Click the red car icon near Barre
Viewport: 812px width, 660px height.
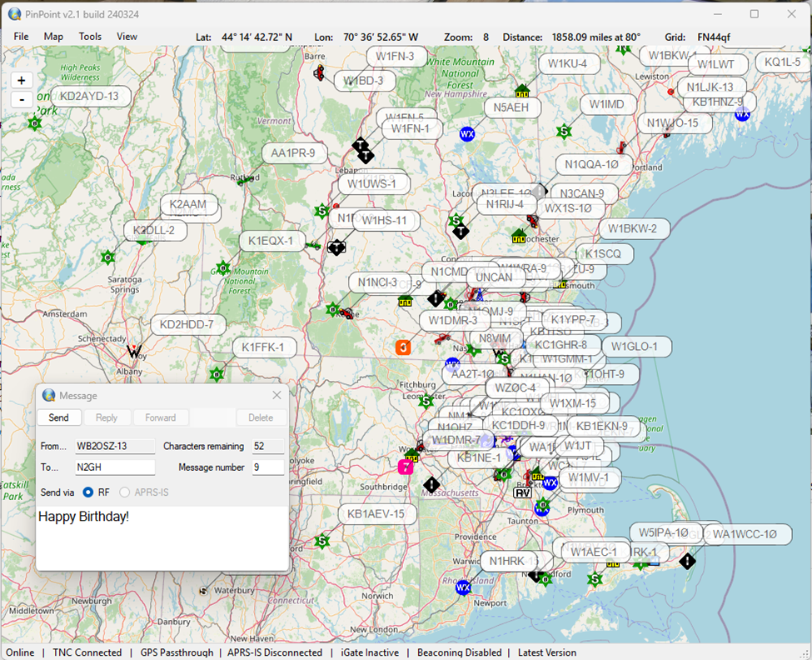tap(319, 73)
